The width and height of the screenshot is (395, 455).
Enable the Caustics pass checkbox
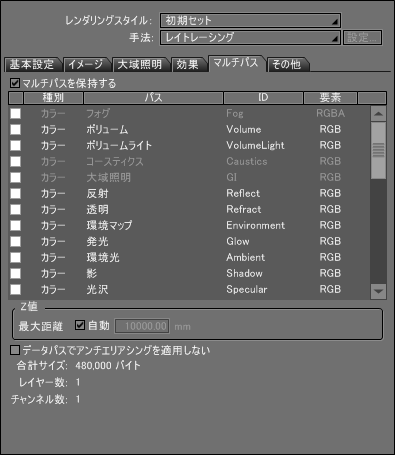pos(15,161)
